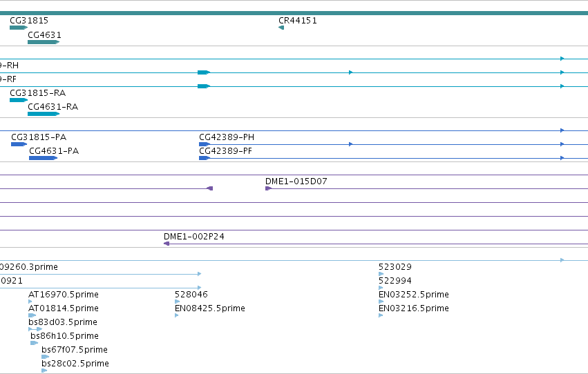Click the AT16970.5prime arrow marker
Image resolution: width=588 pixels, height=374 pixels.
coord(30,302)
